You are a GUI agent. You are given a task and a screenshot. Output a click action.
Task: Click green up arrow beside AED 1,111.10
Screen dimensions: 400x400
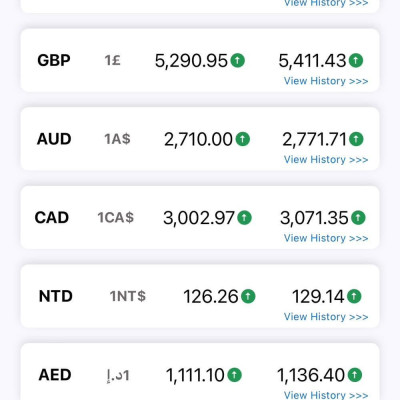click(234, 375)
